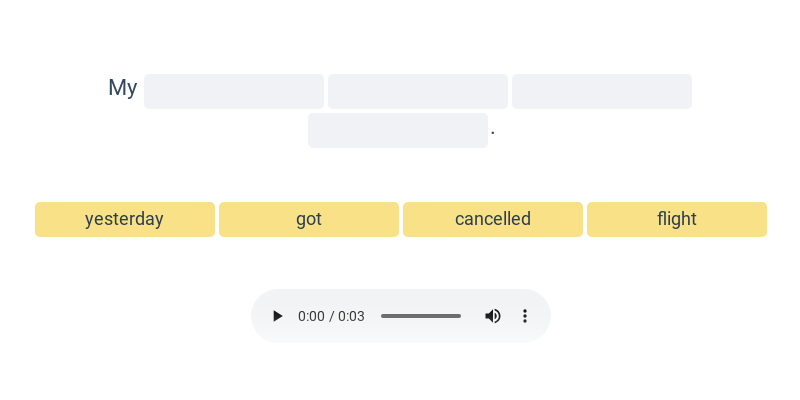Play the audio clip

(x=277, y=316)
